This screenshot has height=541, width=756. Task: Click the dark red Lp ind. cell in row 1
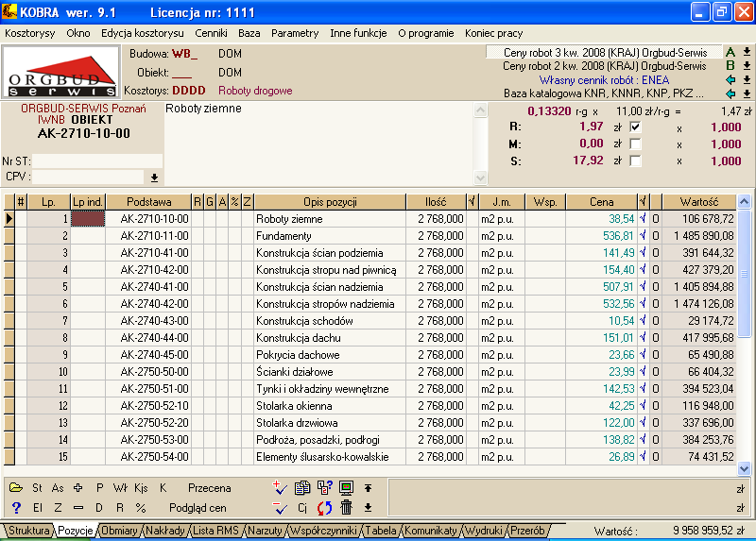[88, 219]
